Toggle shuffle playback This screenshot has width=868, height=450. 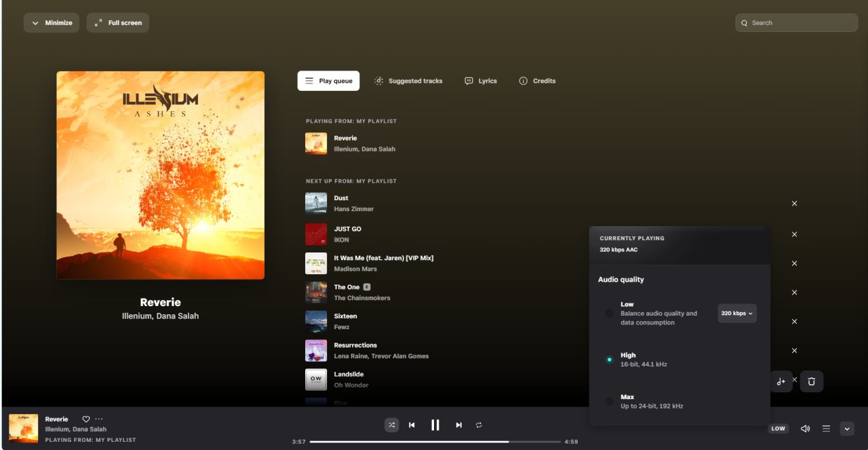click(x=392, y=425)
